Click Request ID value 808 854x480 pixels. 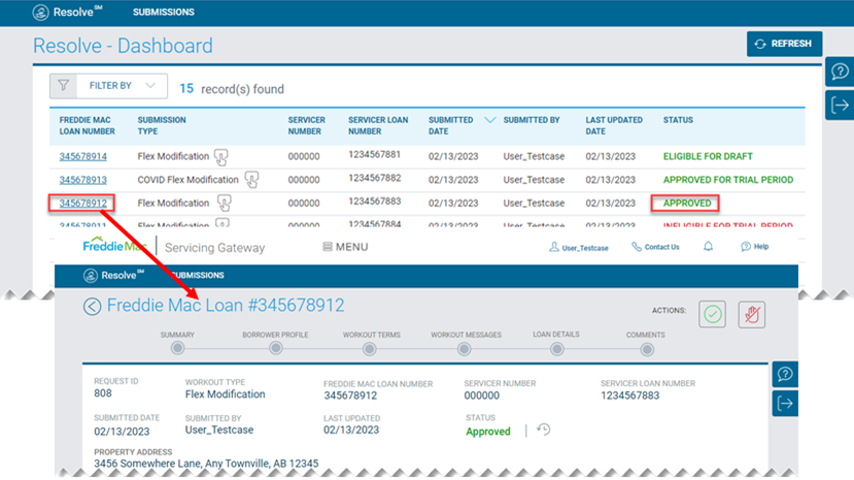(x=102, y=393)
